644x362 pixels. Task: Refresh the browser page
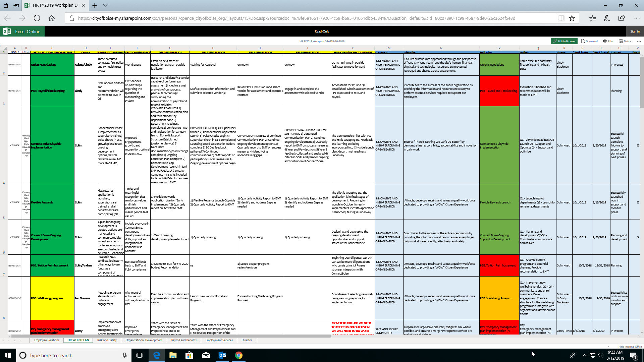click(x=37, y=18)
